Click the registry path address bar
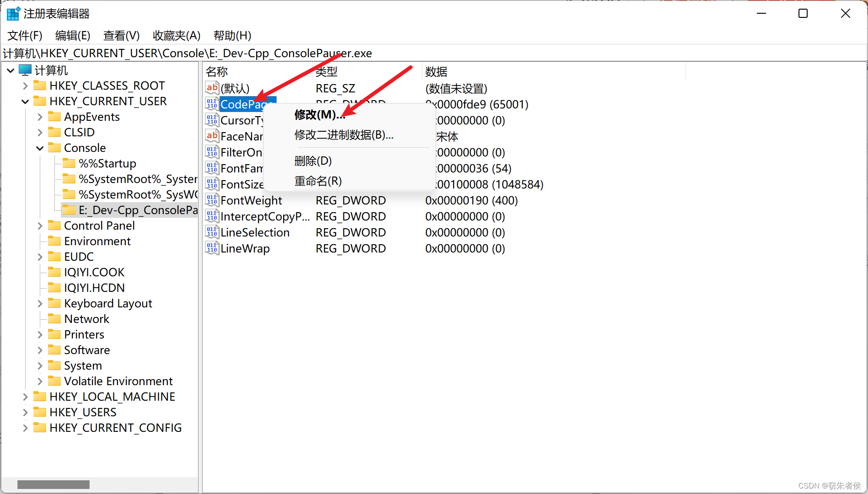The image size is (868, 494). pos(434,53)
